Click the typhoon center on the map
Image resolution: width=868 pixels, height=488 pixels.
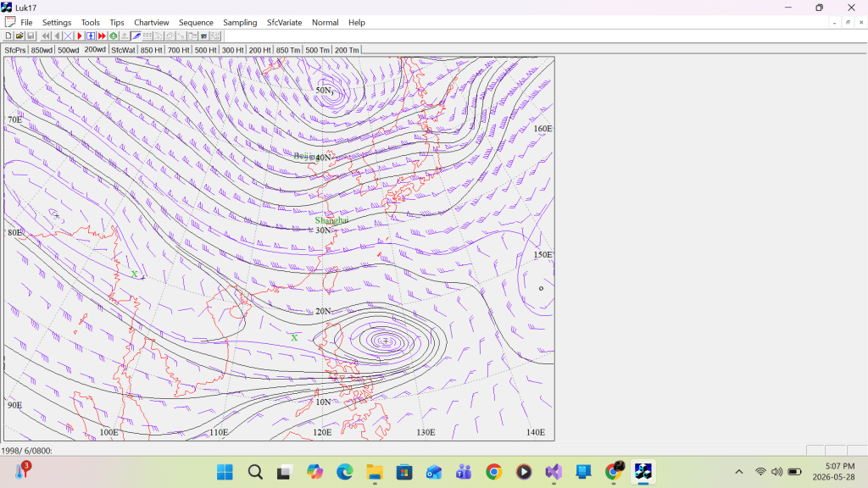point(386,341)
